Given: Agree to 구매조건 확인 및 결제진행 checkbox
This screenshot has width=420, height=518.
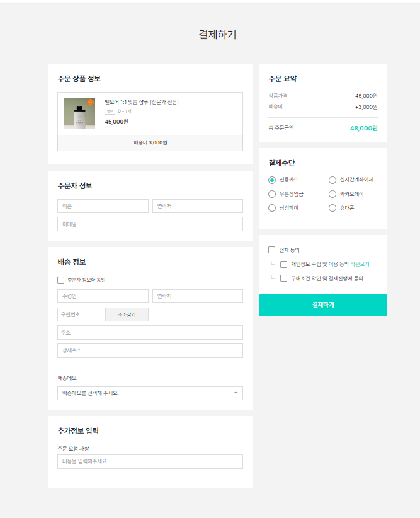Looking at the screenshot, I should pyautogui.click(x=284, y=278).
